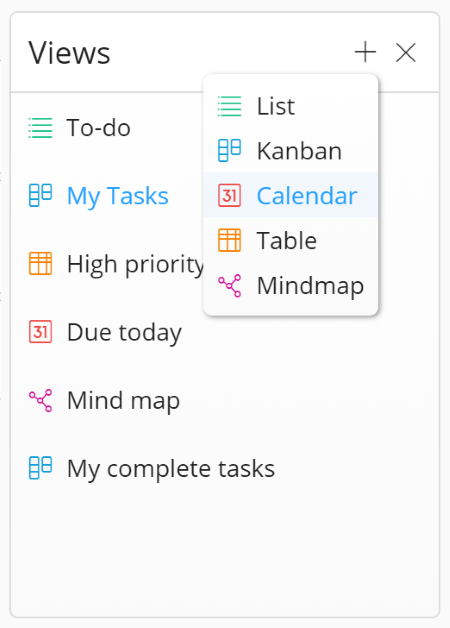Pick Calendar view type option

(291, 195)
